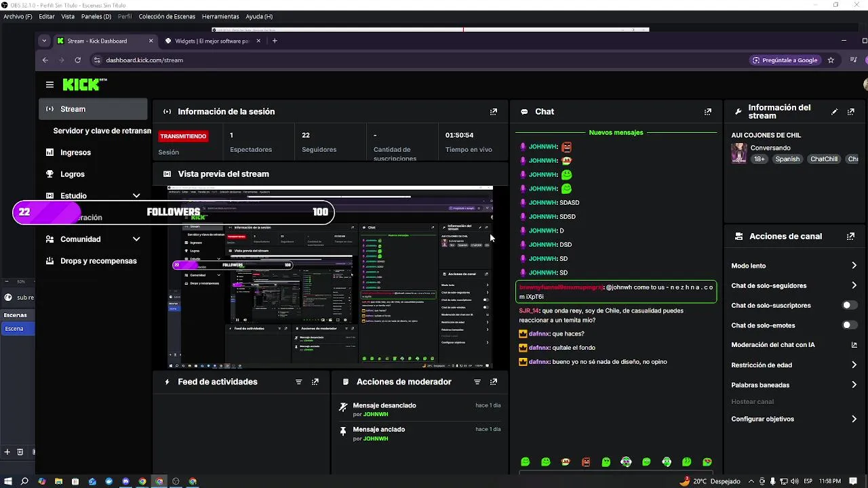868x488 pixels.
Task: Open Modo lento options arrow
Action: [854, 266]
